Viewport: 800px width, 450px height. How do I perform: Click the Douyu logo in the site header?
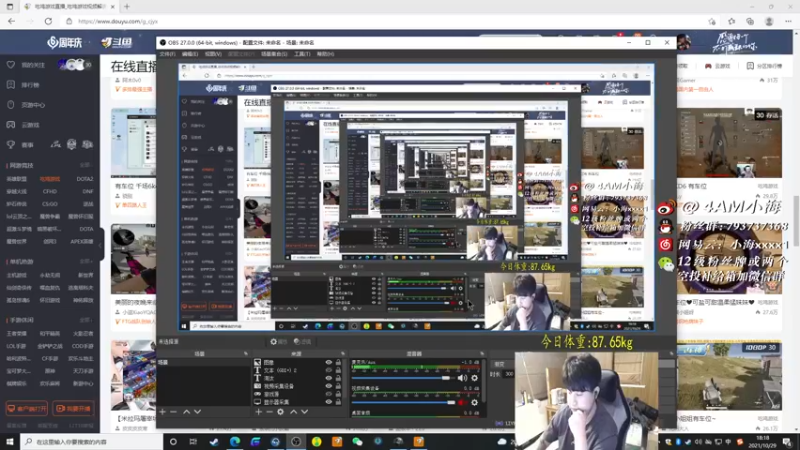[x=115, y=43]
